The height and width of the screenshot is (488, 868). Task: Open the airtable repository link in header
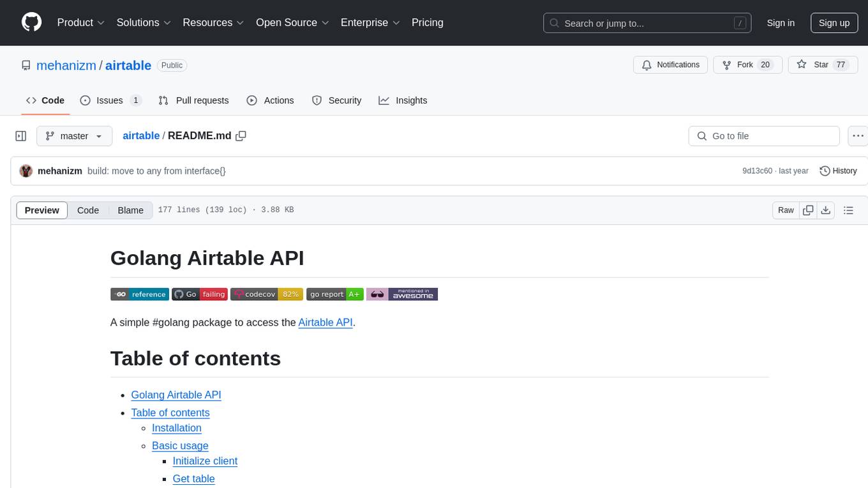click(x=128, y=65)
